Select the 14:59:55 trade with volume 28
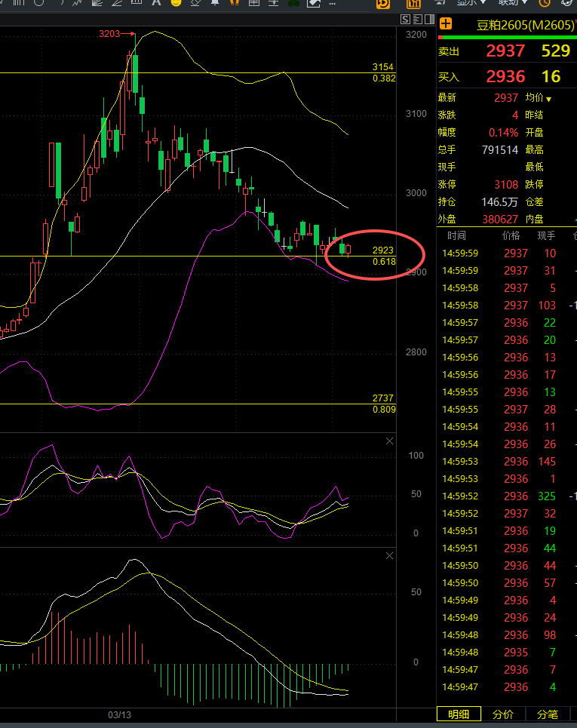The width and height of the screenshot is (577, 728). [x=507, y=410]
